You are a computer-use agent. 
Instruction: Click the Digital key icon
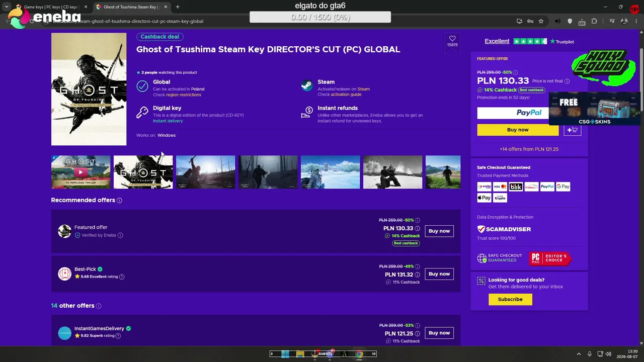(142, 112)
